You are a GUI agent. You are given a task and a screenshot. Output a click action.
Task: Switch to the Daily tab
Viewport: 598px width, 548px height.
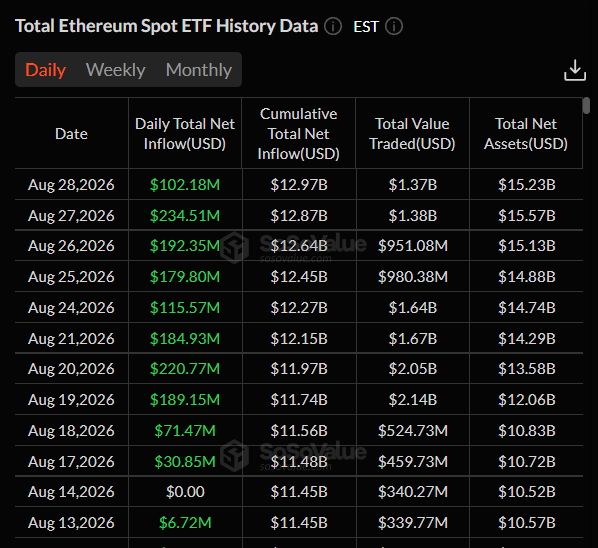[46, 70]
